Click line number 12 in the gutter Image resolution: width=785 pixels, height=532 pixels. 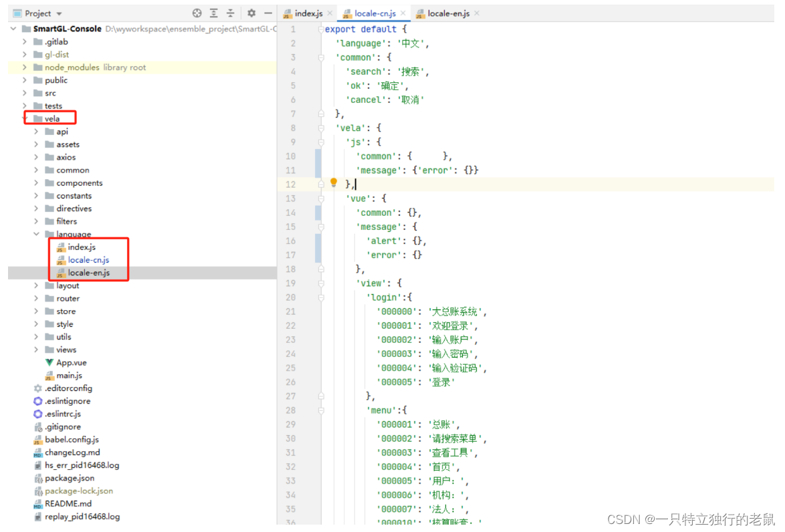290,184
